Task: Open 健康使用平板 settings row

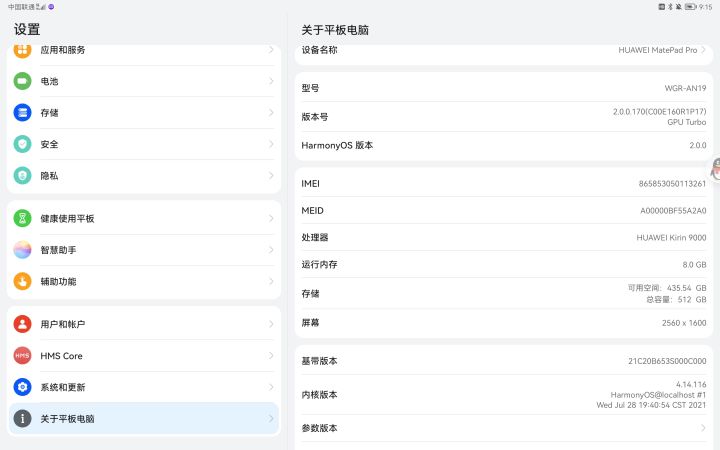Action: pyautogui.click(x=144, y=219)
